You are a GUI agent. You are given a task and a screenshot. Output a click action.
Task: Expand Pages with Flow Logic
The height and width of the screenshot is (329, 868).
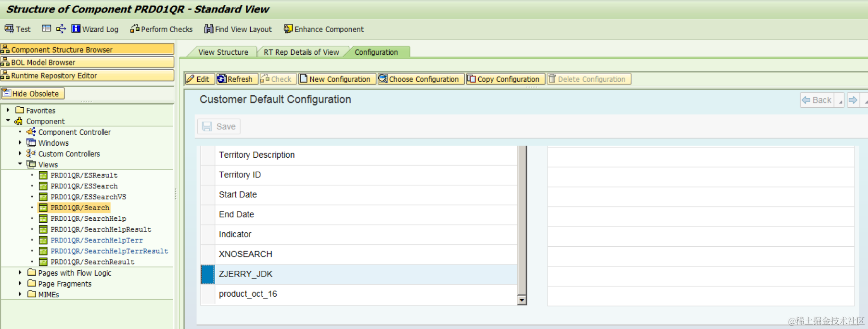(20, 272)
